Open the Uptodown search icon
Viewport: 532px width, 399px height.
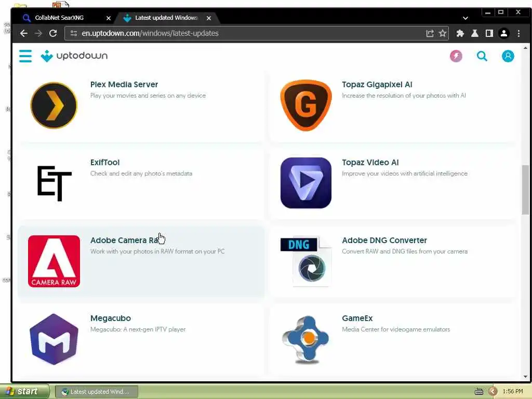pyautogui.click(x=482, y=56)
